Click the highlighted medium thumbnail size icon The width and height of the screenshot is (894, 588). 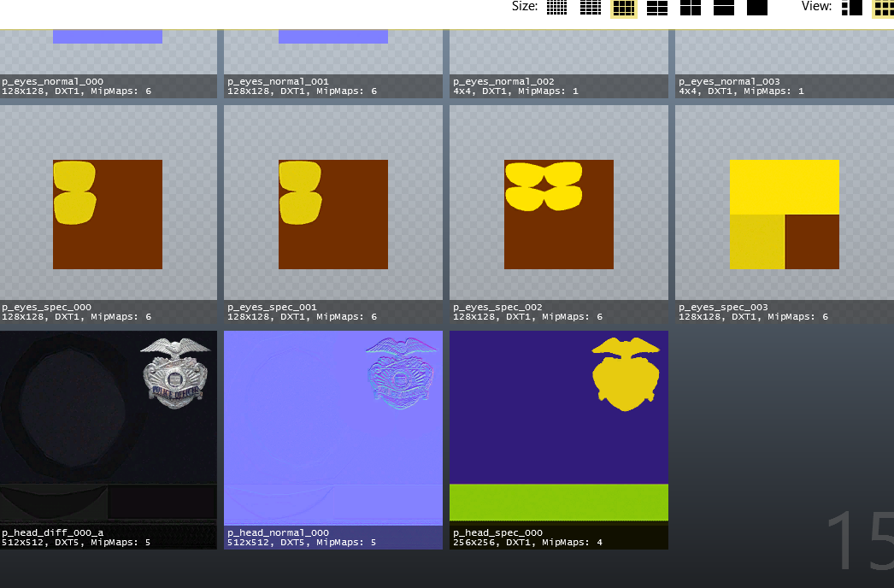coord(623,9)
